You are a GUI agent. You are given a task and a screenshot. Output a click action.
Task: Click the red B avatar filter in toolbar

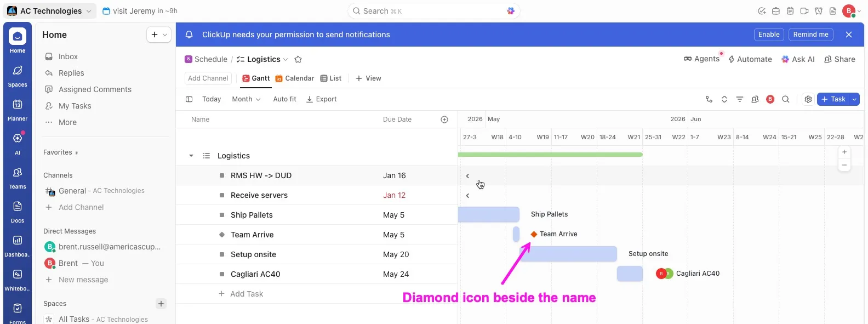coord(770,99)
